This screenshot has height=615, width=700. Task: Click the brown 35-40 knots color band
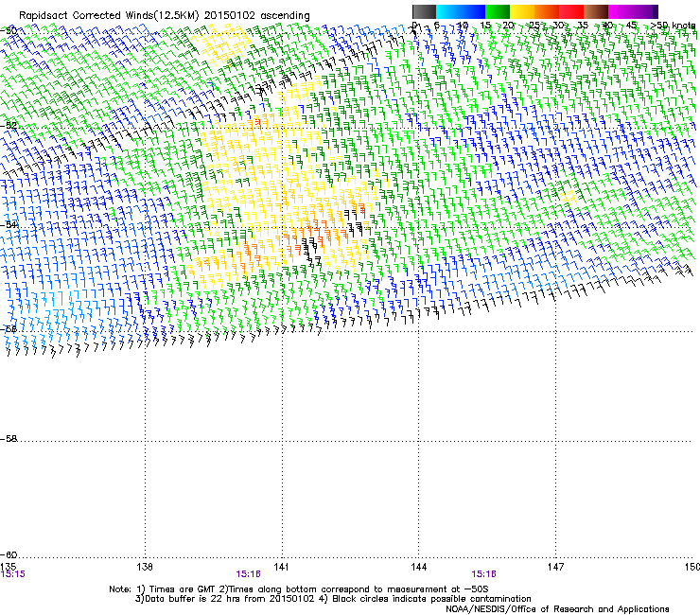596,11
